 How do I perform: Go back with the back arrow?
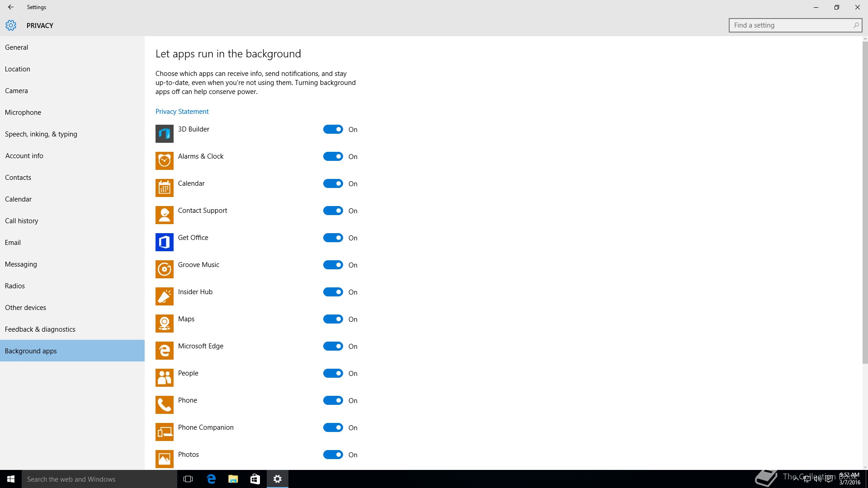11,7
